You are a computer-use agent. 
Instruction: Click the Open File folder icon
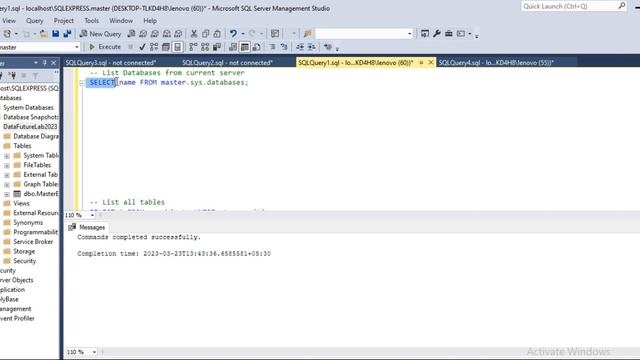click(x=43, y=34)
